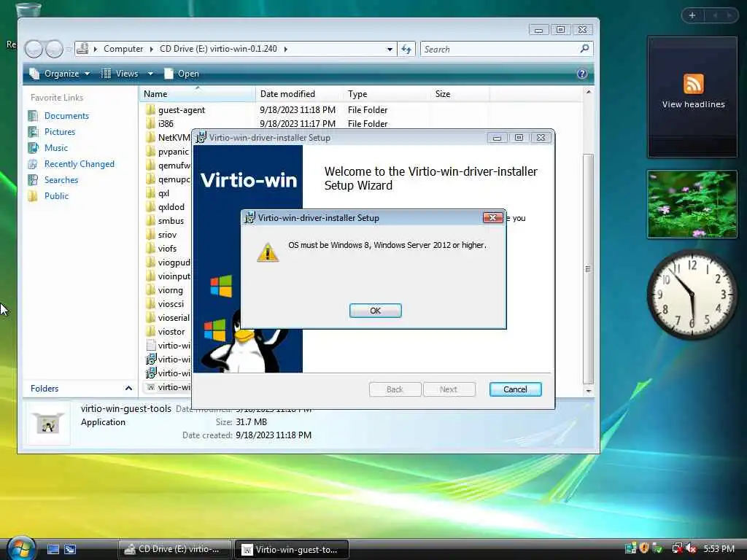Click the Explorer help question mark icon
Viewport: 747px width, 560px height.
click(581, 74)
